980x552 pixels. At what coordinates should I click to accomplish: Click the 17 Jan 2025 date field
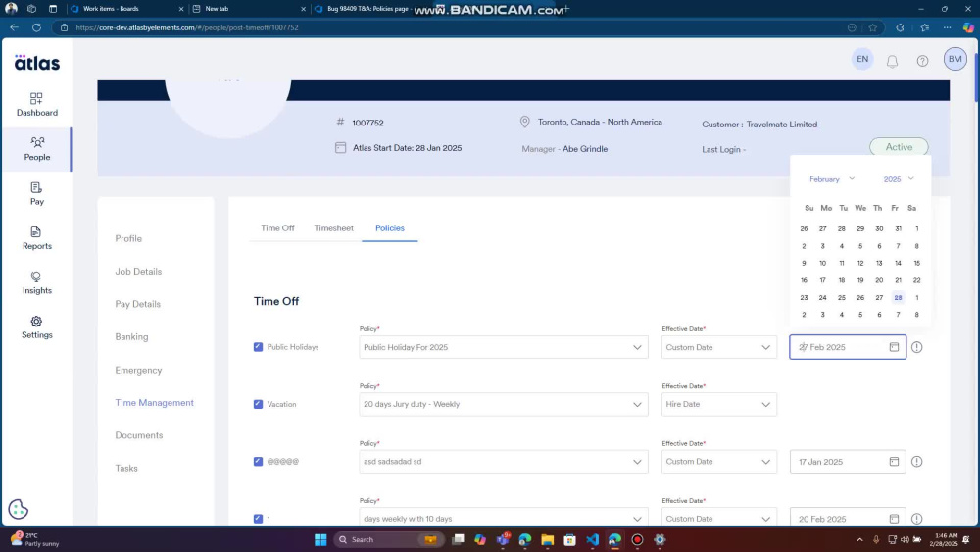click(x=848, y=462)
